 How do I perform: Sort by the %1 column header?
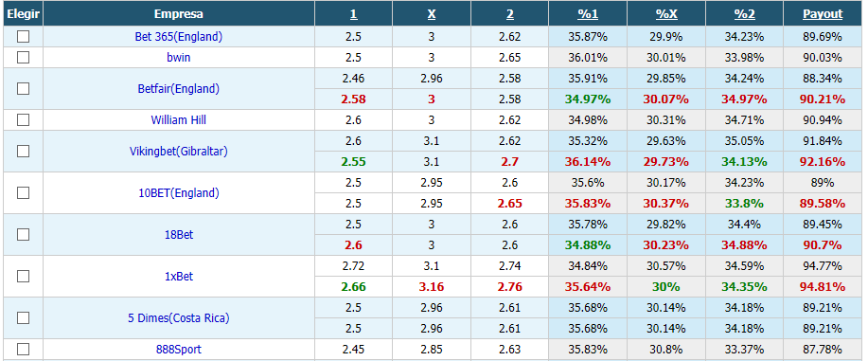[588, 14]
